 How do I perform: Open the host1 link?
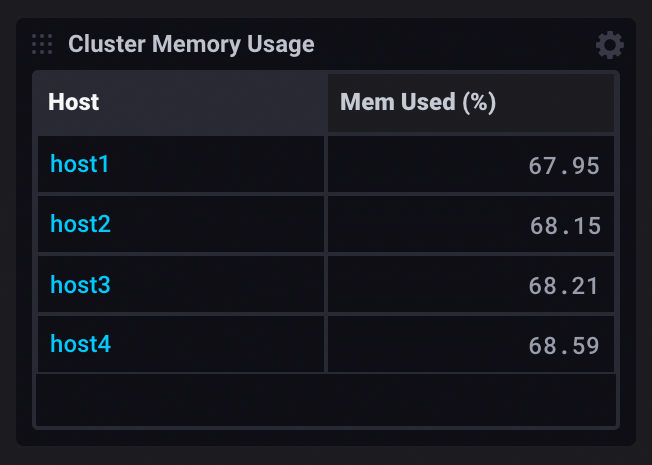tap(80, 164)
